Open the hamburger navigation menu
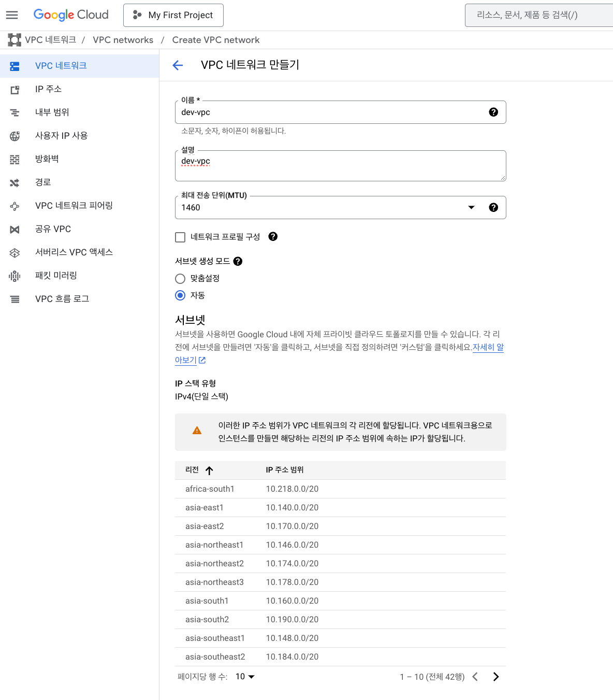The width and height of the screenshot is (613, 700). point(12,15)
